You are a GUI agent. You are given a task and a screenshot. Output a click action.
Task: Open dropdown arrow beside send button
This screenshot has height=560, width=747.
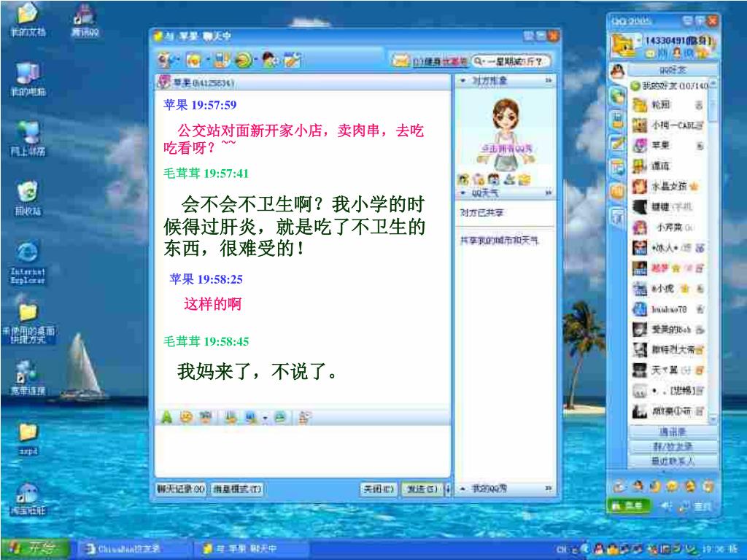[447, 489]
